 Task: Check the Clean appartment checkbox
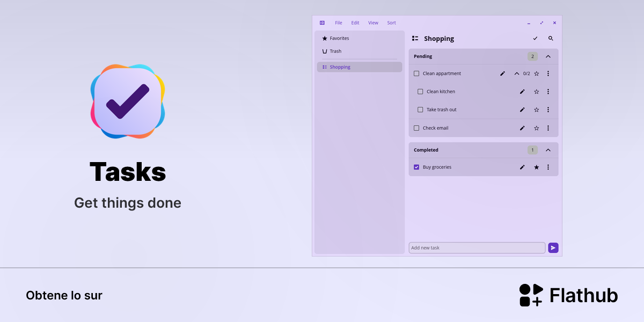click(416, 74)
